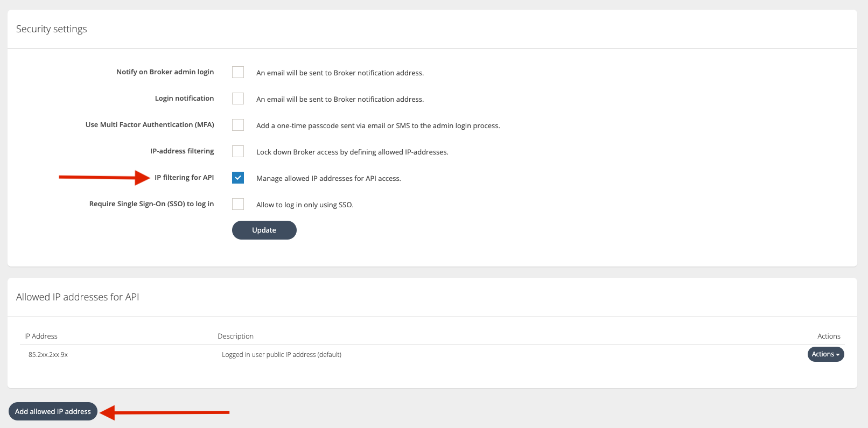Click the Security settings heading

point(52,29)
